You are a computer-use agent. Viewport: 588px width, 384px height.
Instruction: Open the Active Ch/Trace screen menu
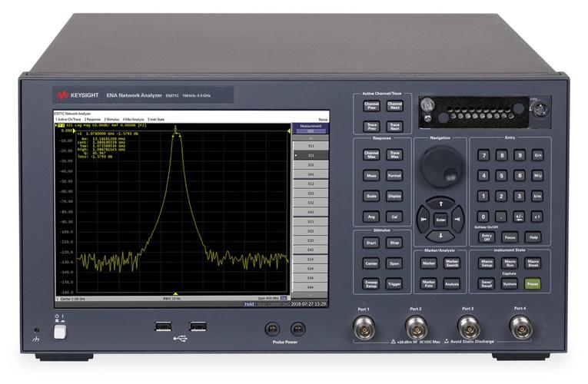(68, 120)
